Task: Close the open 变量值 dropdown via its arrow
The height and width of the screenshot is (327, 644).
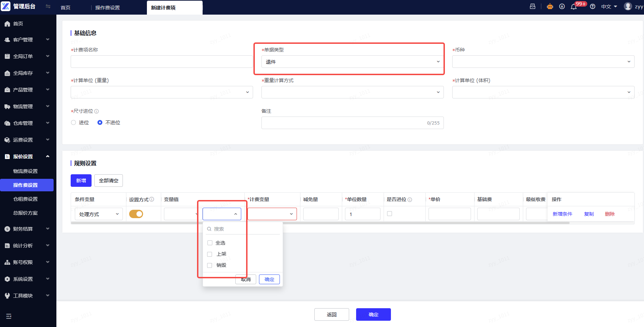Action: (x=236, y=214)
